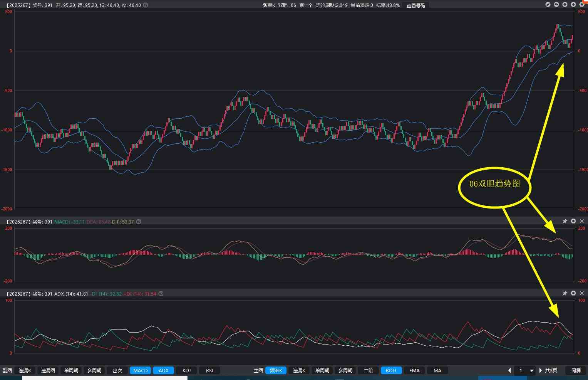Viewport: 588px width, 380px height.
Task: Click the down arrow icon in top toolbar
Action: coord(573,5)
